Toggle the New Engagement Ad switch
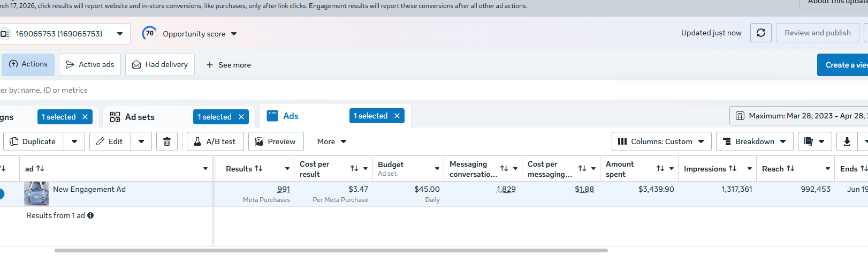Viewport: 868px width, 262px height. 1,194
